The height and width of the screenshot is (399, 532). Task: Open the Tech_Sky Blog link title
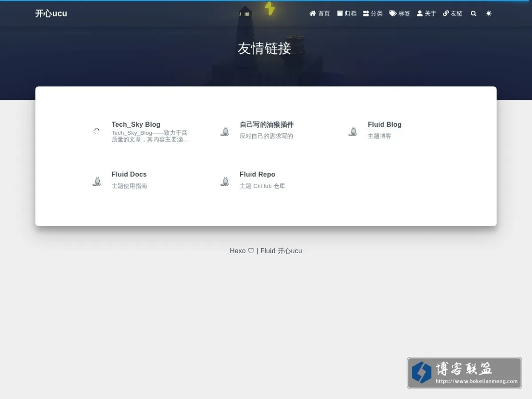pyautogui.click(x=136, y=125)
